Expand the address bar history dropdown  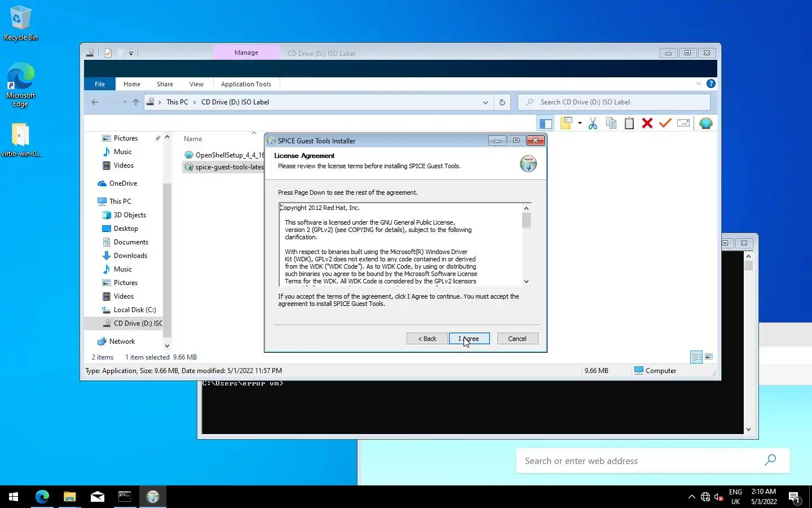coord(485,102)
